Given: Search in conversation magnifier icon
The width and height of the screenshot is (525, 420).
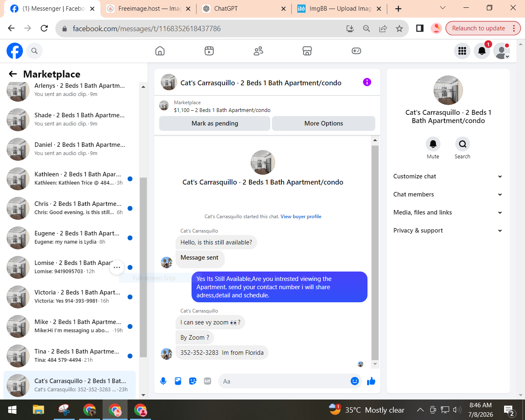Looking at the screenshot, I should [x=463, y=144].
